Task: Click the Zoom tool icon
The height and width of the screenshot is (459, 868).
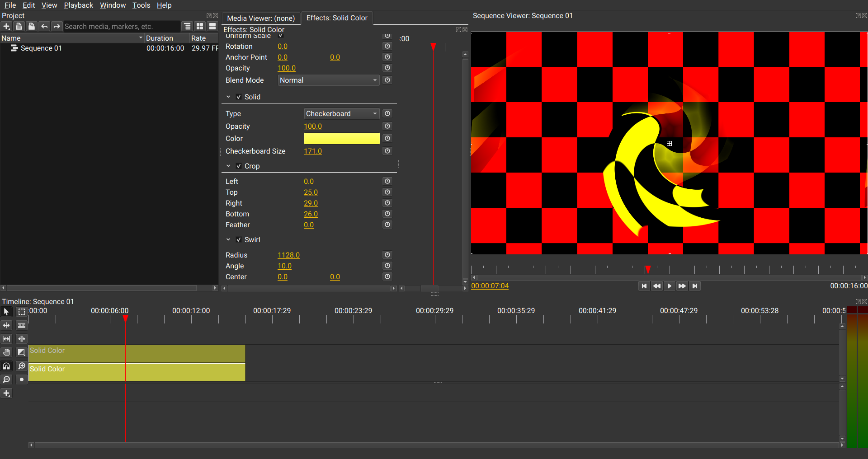Action: [21, 366]
